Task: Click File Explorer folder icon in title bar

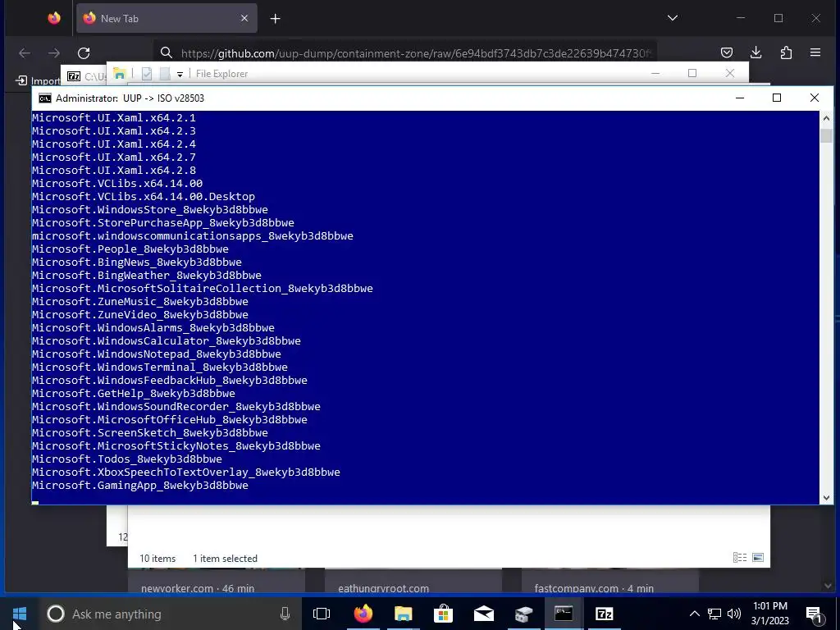Action: [x=120, y=74]
